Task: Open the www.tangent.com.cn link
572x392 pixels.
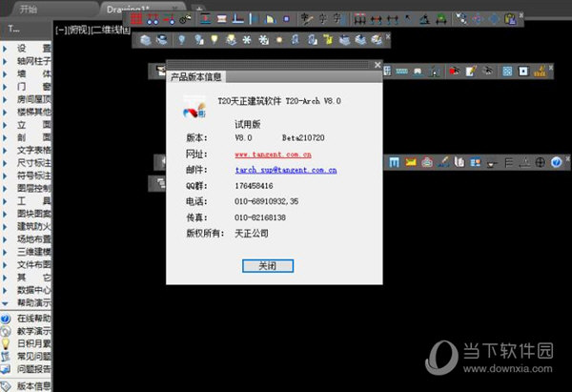Action: tap(273, 155)
